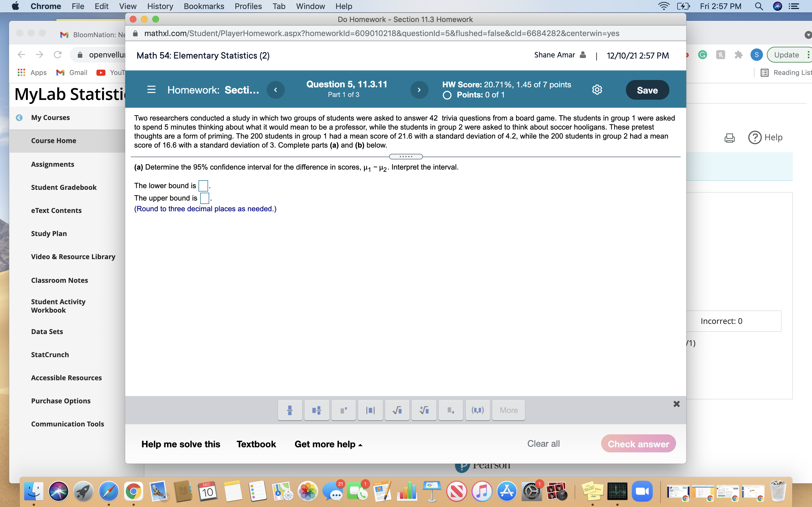Image resolution: width=812 pixels, height=507 pixels.
Task: Click the lower bound answer box
Action: tap(203, 185)
